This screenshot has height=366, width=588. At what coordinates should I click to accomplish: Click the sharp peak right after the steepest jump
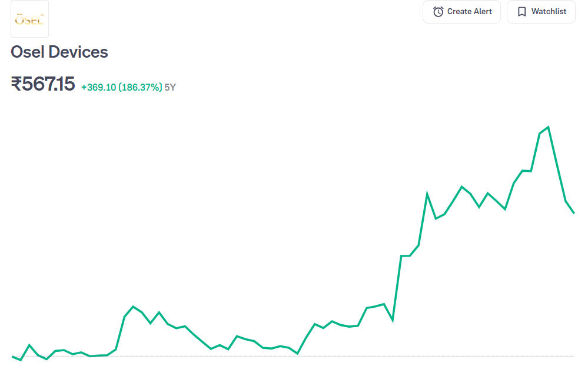[427, 194]
